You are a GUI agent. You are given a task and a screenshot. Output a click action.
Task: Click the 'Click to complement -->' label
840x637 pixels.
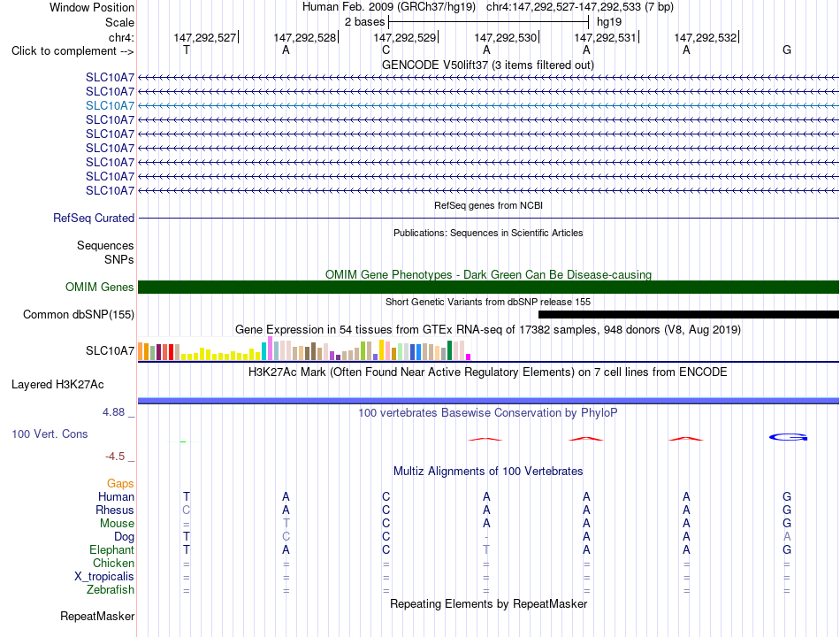73,51
